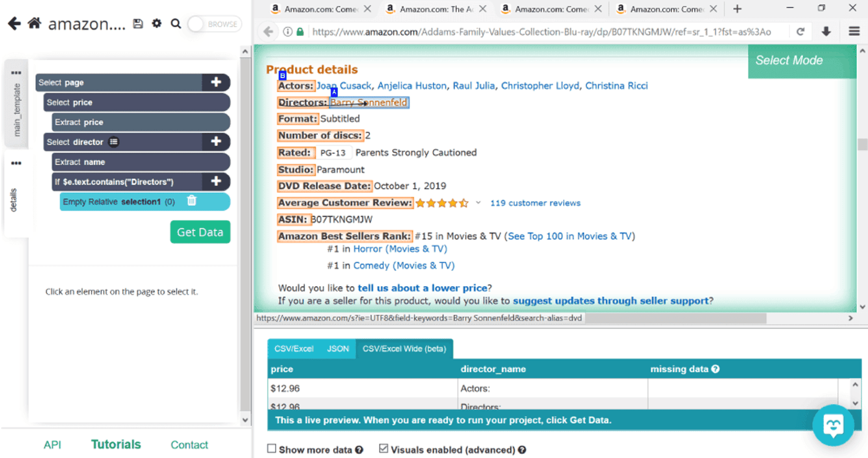Select Barry Sonnenfeld director link
This screenshot has height=458, width=868.
click(x=368, y=103)
